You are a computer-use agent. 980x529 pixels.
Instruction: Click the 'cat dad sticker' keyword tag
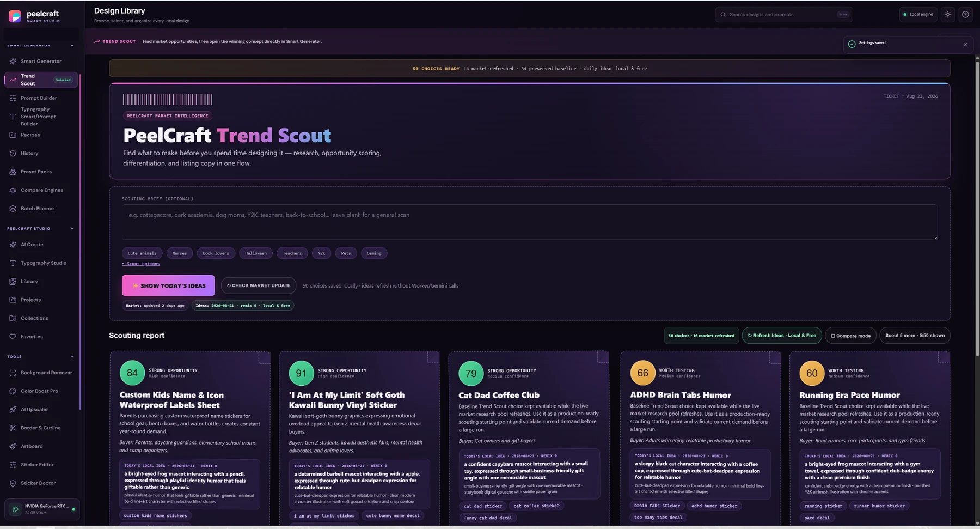[482, 506]
